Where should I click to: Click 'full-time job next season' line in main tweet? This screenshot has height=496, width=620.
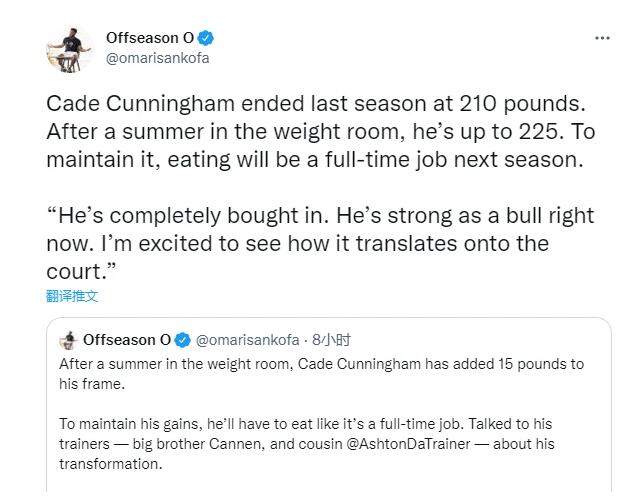[420, 158]
